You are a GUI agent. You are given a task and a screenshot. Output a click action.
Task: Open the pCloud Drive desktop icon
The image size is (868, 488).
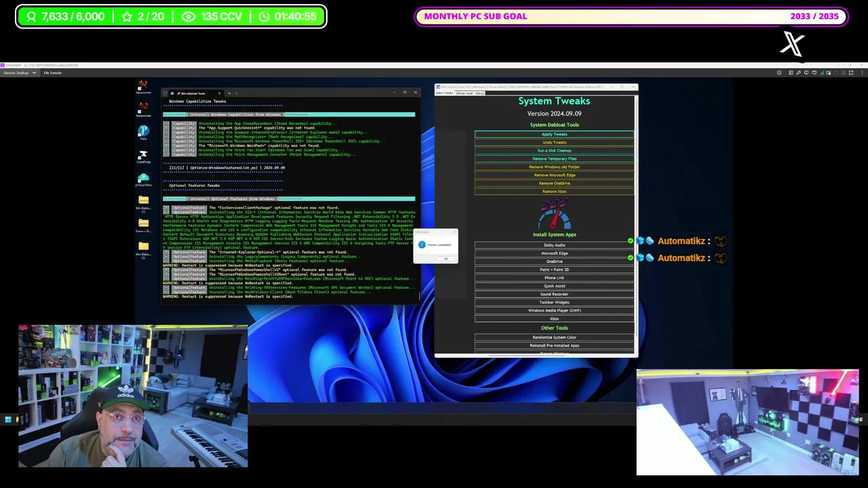tap(142, 180)
